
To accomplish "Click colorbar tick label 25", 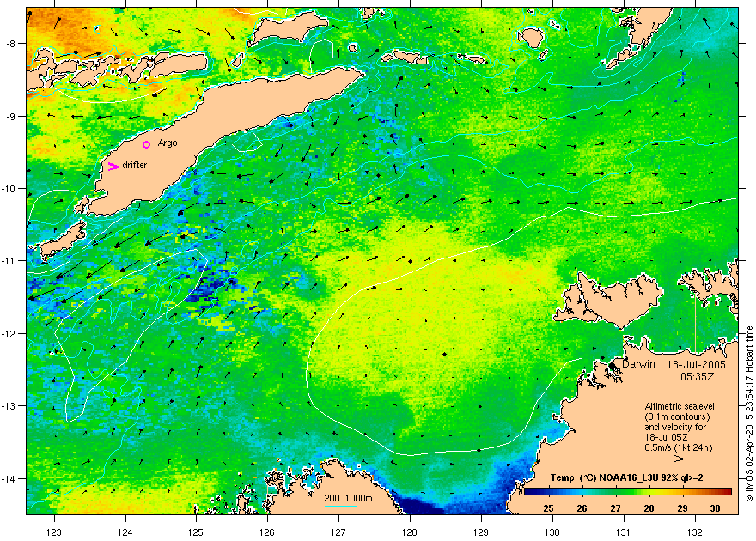I will (x=548, y=508).
